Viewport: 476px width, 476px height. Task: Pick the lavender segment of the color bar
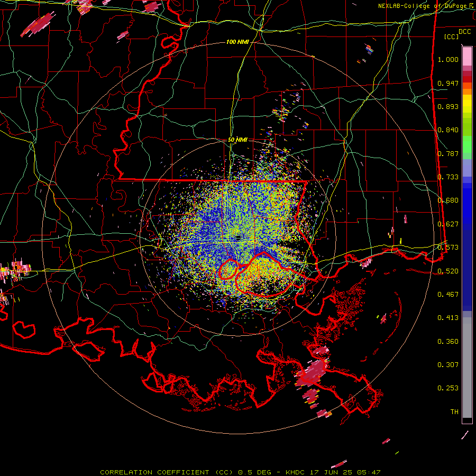467,168
